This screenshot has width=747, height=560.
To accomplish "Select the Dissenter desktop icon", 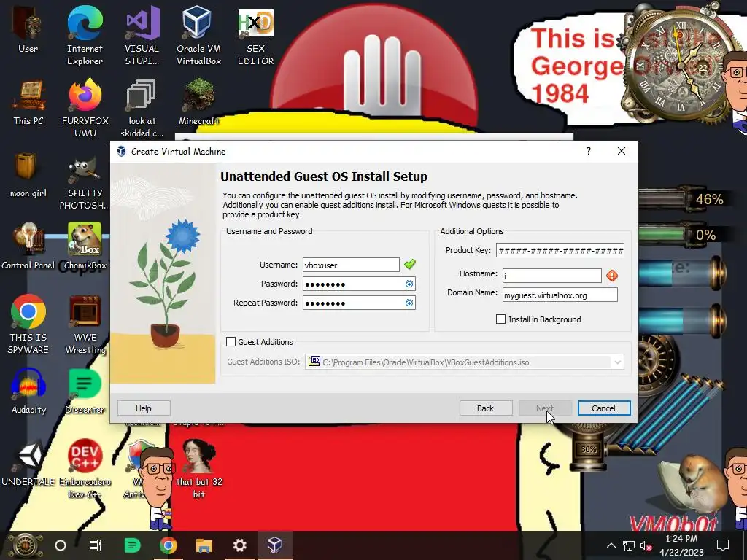I will pos(85,392).
